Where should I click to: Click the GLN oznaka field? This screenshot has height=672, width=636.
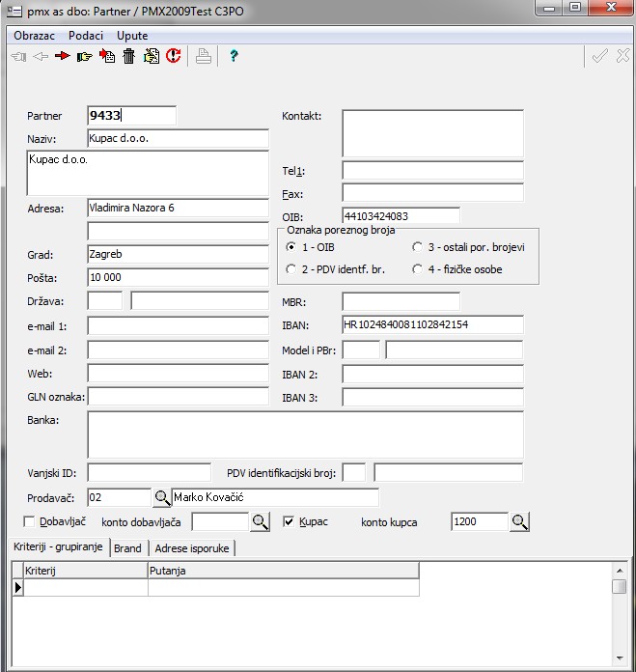click(x=179, y=397)
